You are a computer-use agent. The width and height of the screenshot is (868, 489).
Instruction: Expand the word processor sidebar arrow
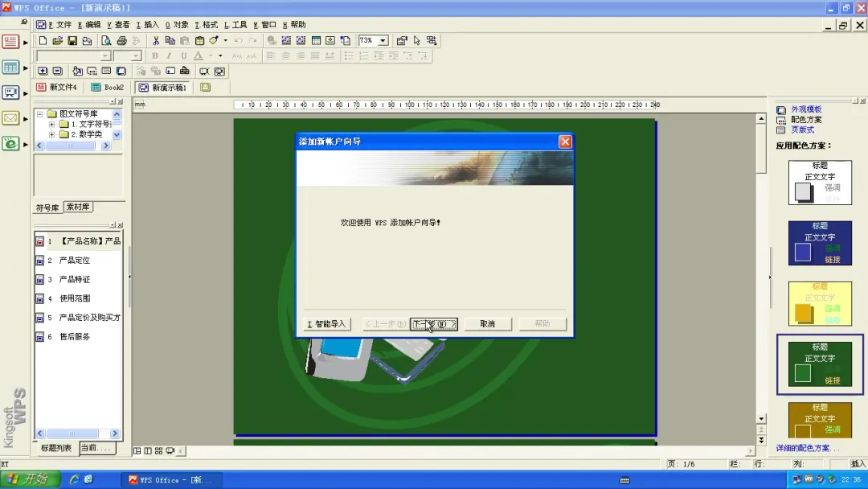pyautogui.click(x=26, y=42)
